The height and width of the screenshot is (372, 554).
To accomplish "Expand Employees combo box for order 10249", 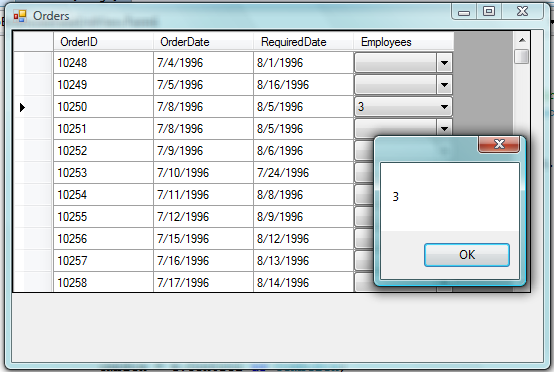I will 444,85.
